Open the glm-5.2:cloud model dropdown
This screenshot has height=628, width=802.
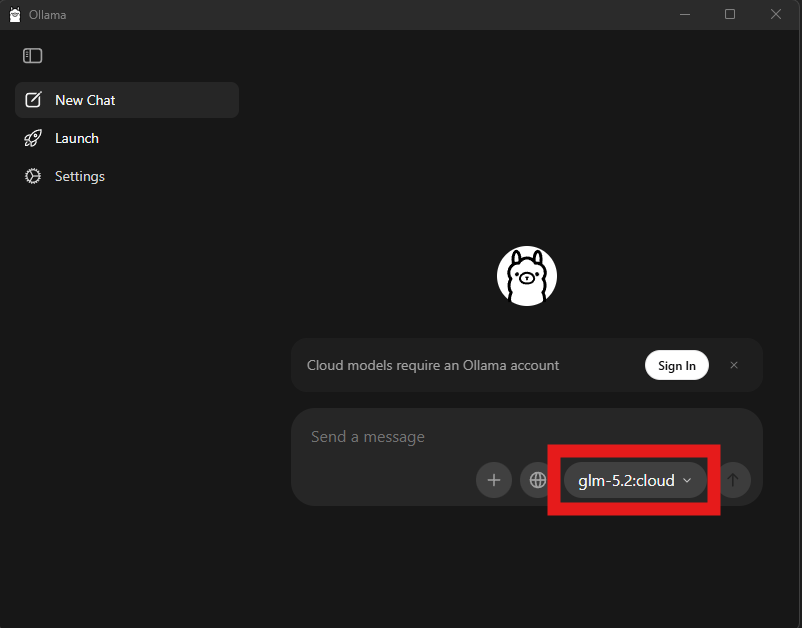635,480
